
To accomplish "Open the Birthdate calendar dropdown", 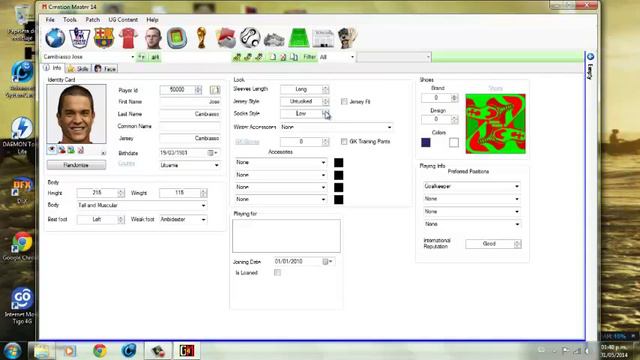I will 213,153.
